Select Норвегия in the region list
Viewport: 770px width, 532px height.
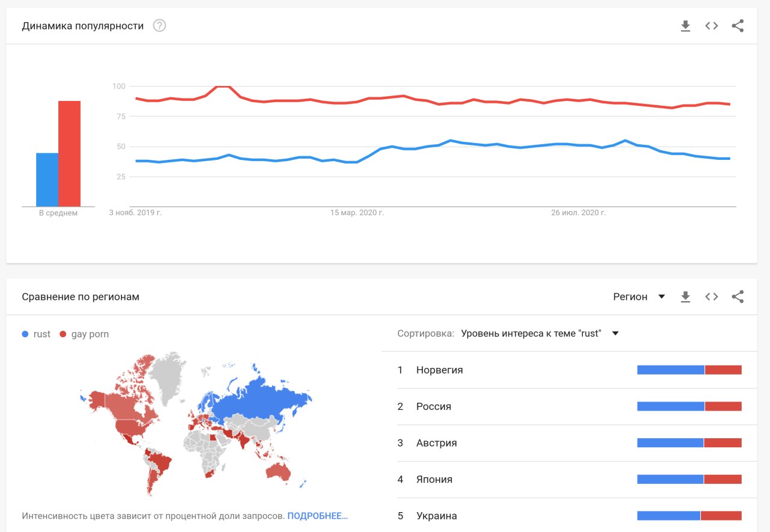(440, 370)
